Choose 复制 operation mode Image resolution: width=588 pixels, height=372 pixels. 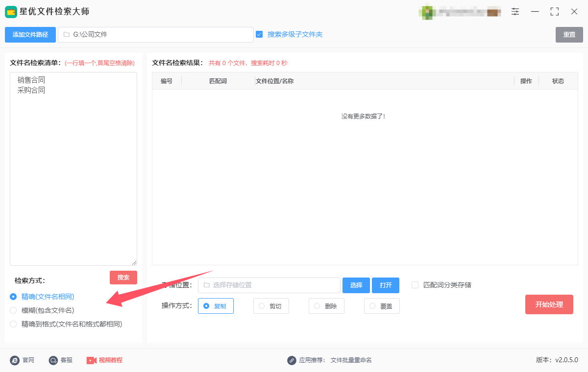click(x=216, y=306)
